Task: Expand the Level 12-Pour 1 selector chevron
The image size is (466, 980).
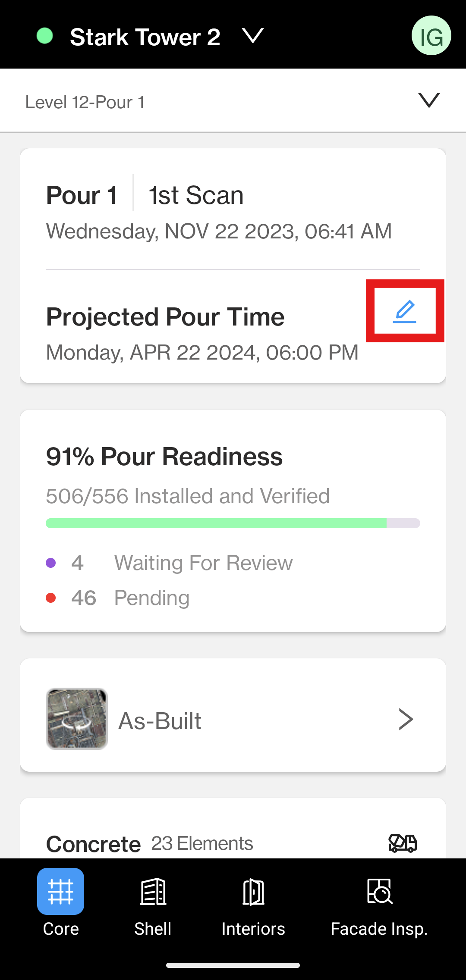Action: 429,100
